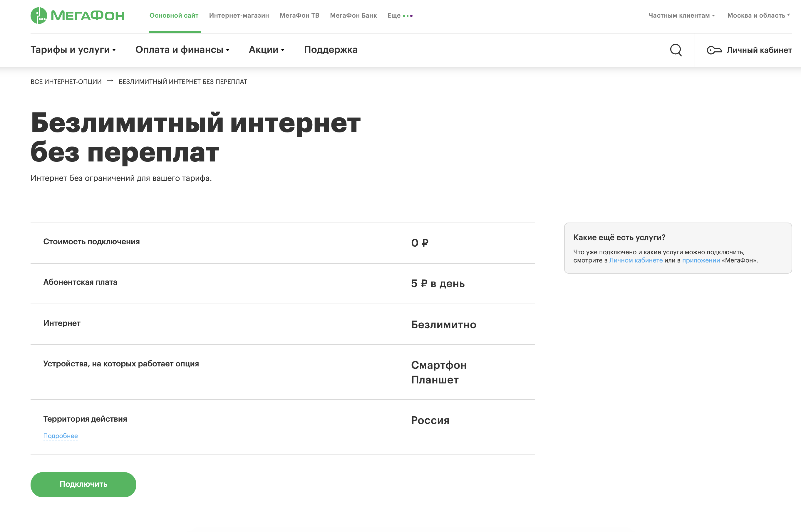This screenshot has height=532, width=801.
Task: Click the Смартфон value
Action: pos(439,365)
